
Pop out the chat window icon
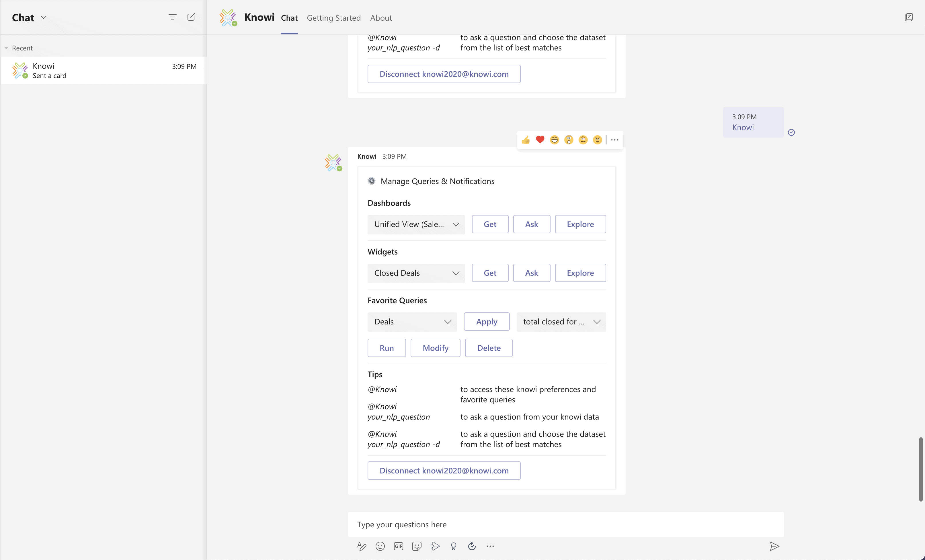click(x=909, y=17)
